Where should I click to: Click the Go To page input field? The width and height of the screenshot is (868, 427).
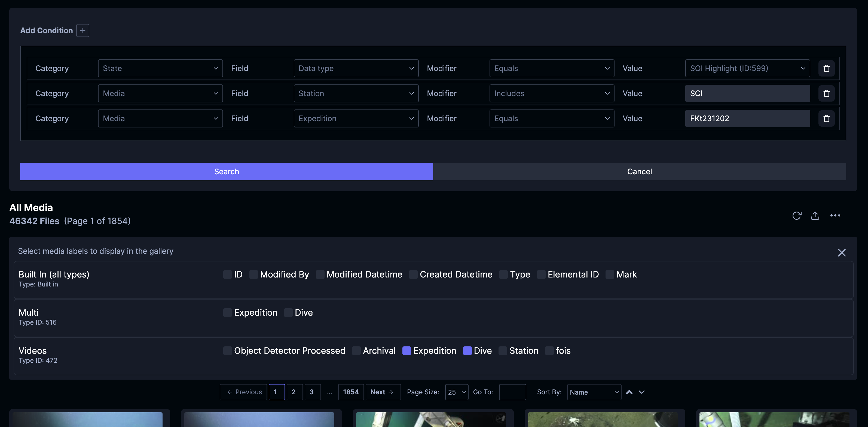[x=512, y=392]
